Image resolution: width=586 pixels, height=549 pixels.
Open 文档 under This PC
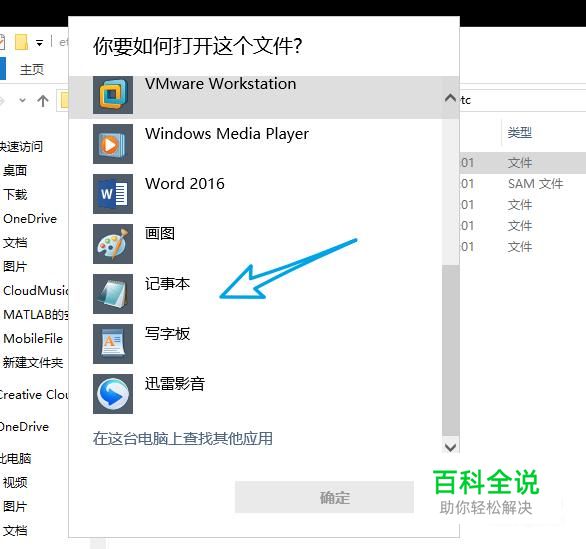[15, 530]
